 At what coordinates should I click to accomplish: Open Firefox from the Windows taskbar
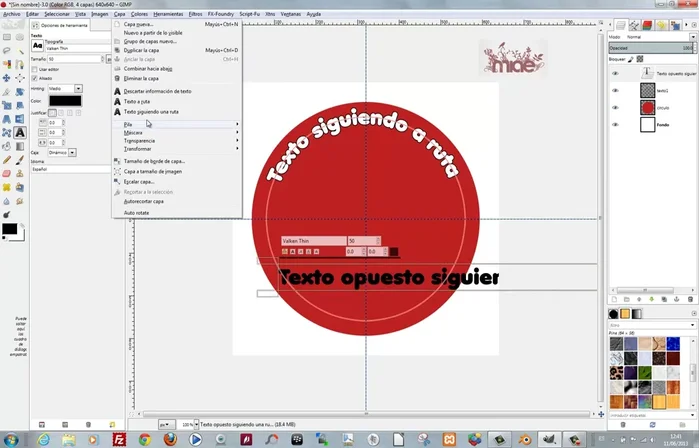point(169,438)
